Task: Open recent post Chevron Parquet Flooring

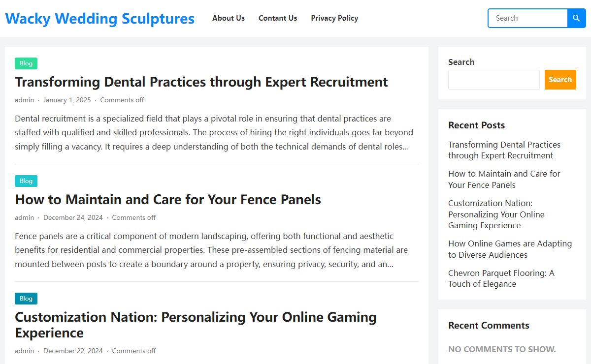Action: [501, 278]
